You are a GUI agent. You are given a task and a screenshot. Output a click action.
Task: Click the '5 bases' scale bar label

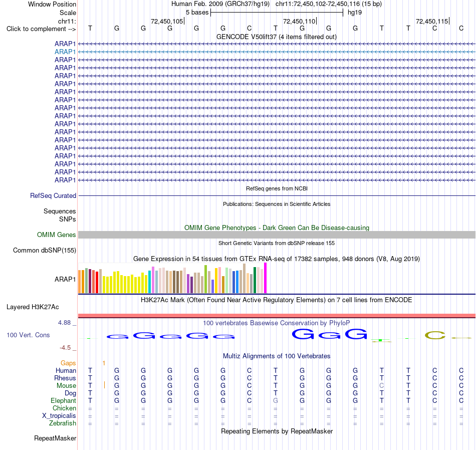(x=197, y=13)
